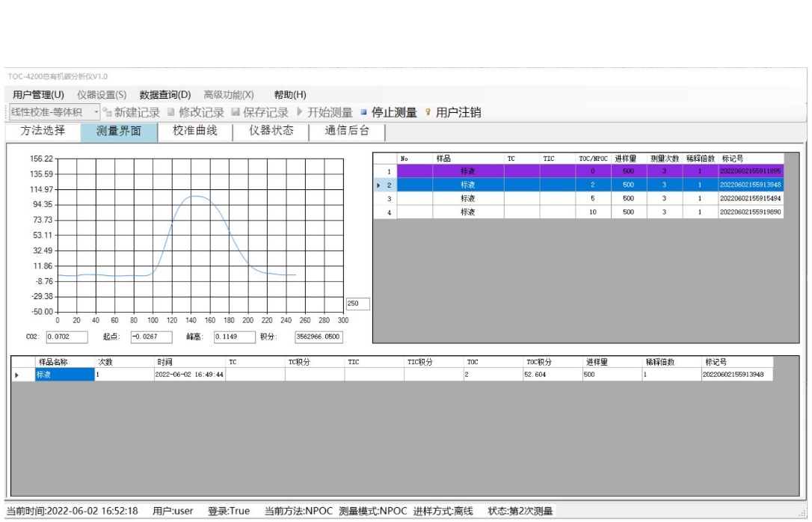
Task: Click 标记号 cell 20220602155911895
Action: (x=751, y=171)
